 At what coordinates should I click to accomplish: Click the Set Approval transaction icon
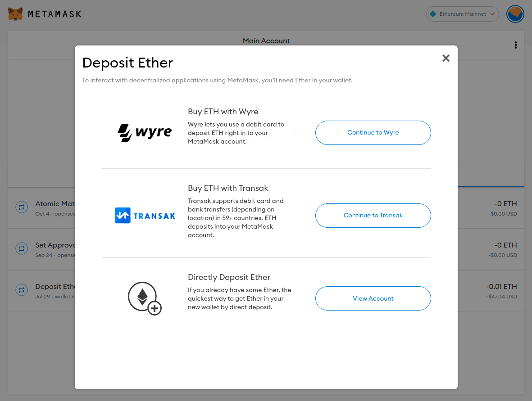pyautogui.click(x=22, y=248)
